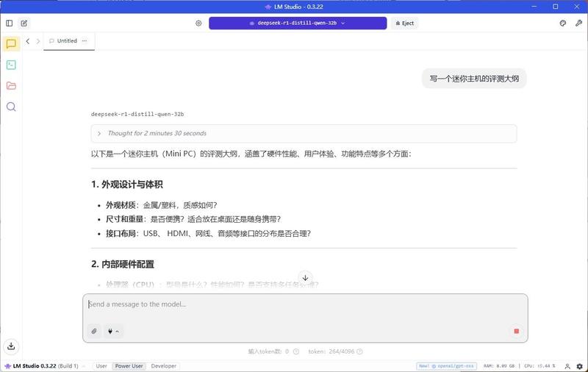Click the CPU usage status indicator

pos(539,366)
